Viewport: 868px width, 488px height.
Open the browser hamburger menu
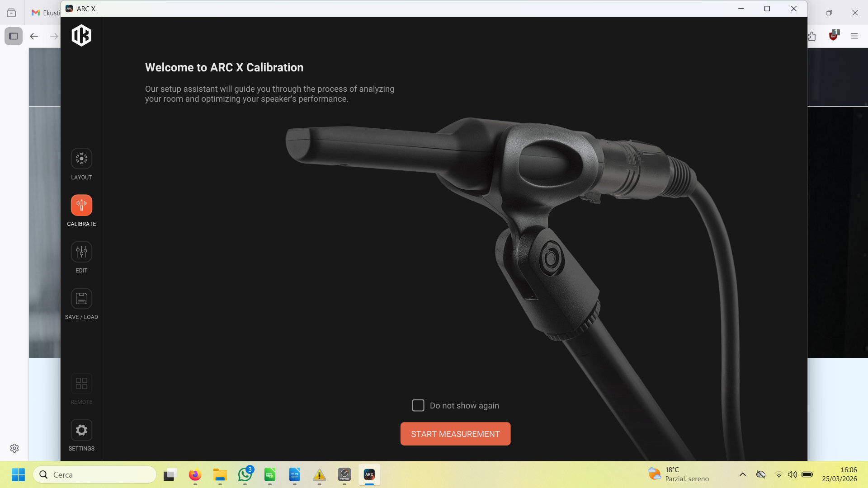pyautogui.click(x=854, y=36)
